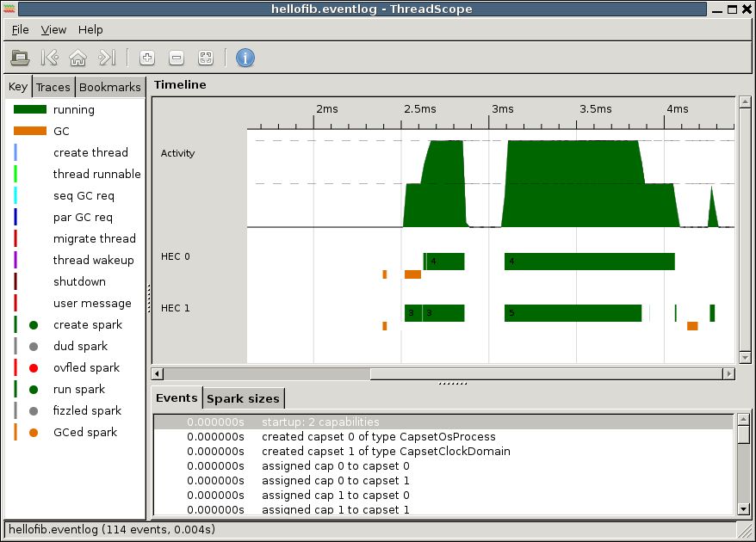Click the events list scrollbar down arrow
The height and width of the screenshot is (542, 756).
point(743,508)
